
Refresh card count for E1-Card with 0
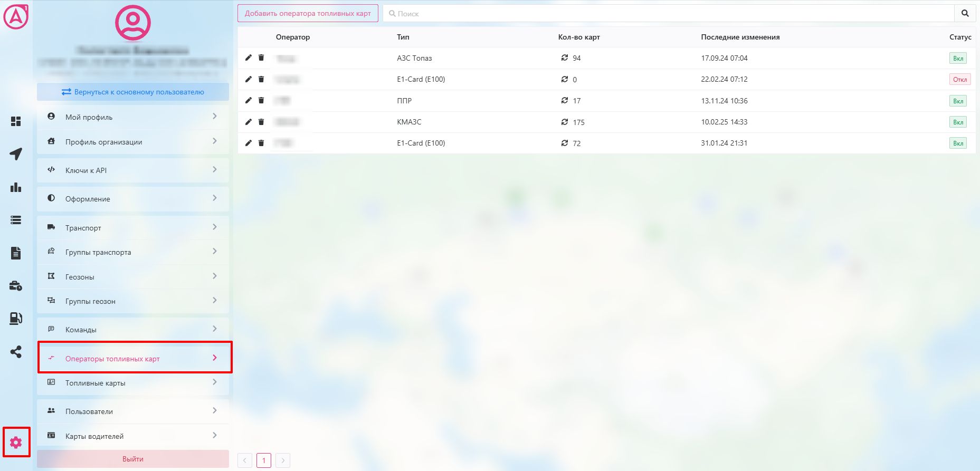(564, 79)
